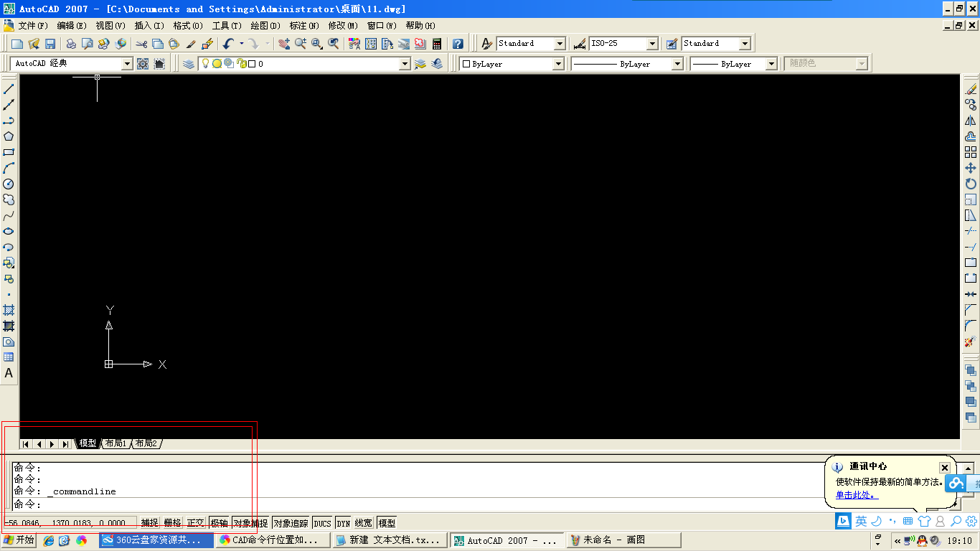
Task: Click the Undo arrow icon
Action: (228, 44)
